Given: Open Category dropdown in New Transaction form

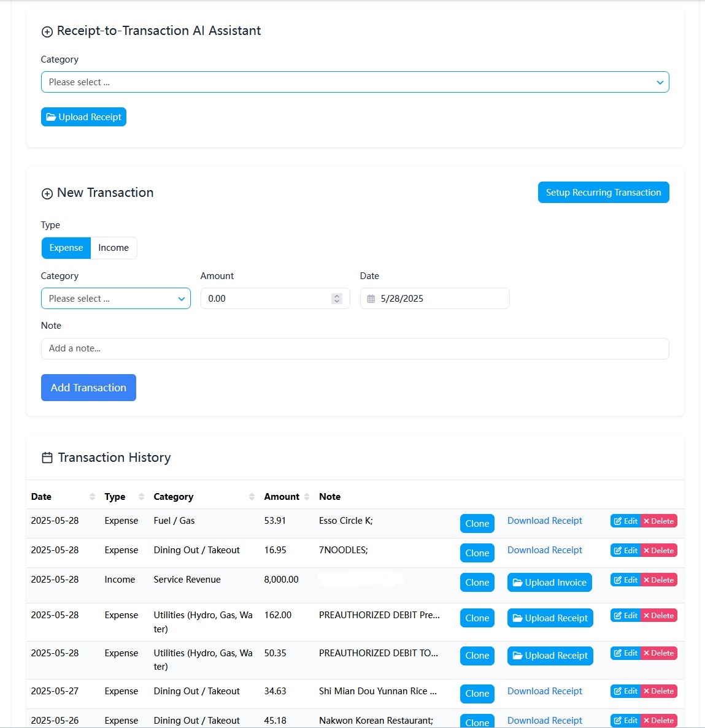Looking at the screenshot, I should pyautogui.click(x=115, y=298).
